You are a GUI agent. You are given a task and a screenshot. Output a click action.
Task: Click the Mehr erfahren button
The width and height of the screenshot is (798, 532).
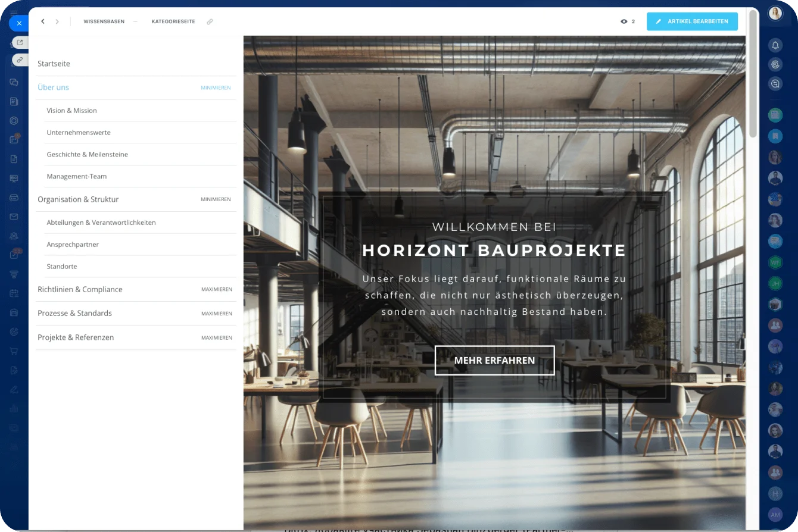tap(494, 361)
